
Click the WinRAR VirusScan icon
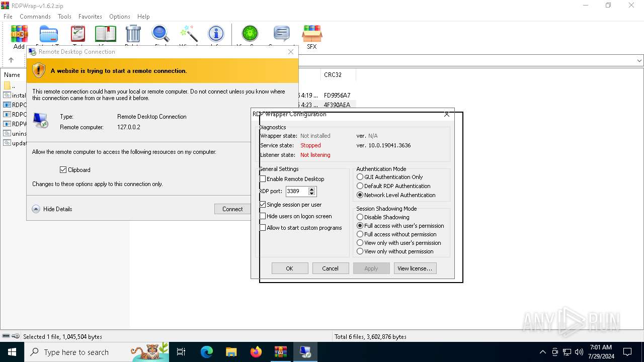coord(250,34)
